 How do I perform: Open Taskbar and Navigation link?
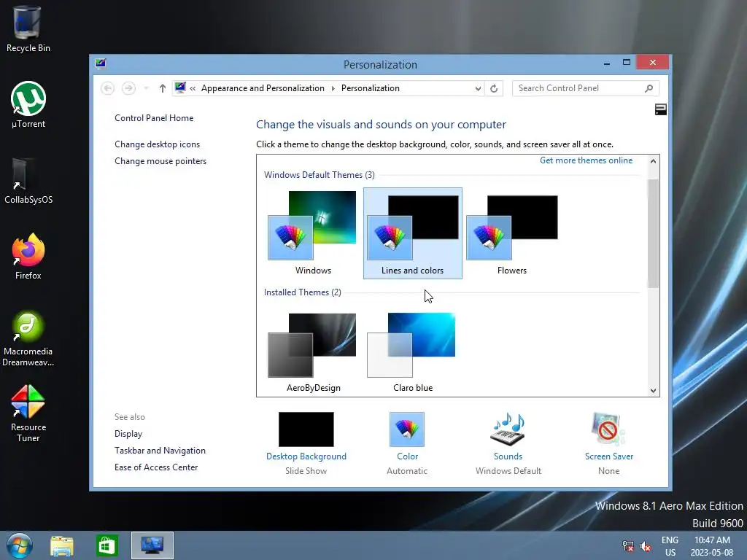click(160, 451)
